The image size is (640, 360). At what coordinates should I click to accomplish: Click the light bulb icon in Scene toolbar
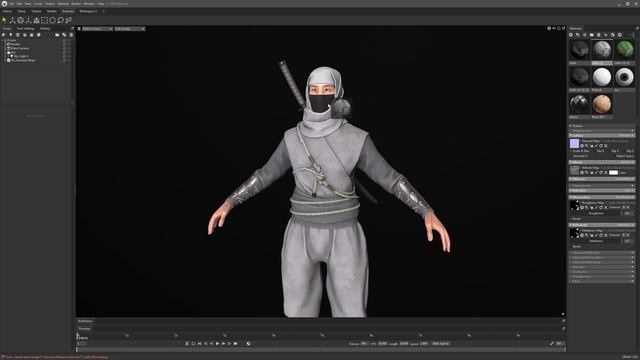[x=11, y=35]
